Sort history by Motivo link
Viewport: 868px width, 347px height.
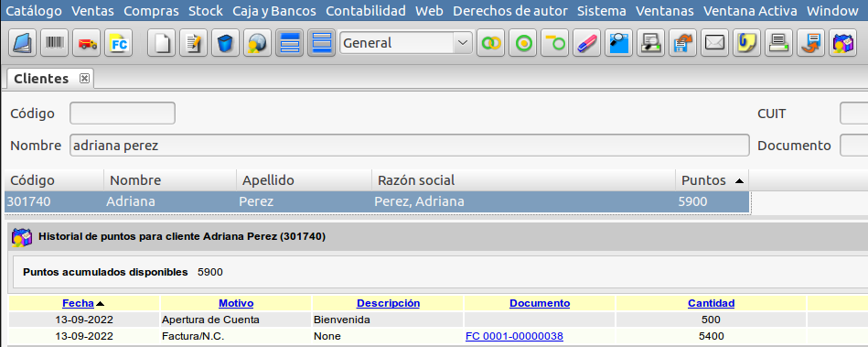pos(236,303)
